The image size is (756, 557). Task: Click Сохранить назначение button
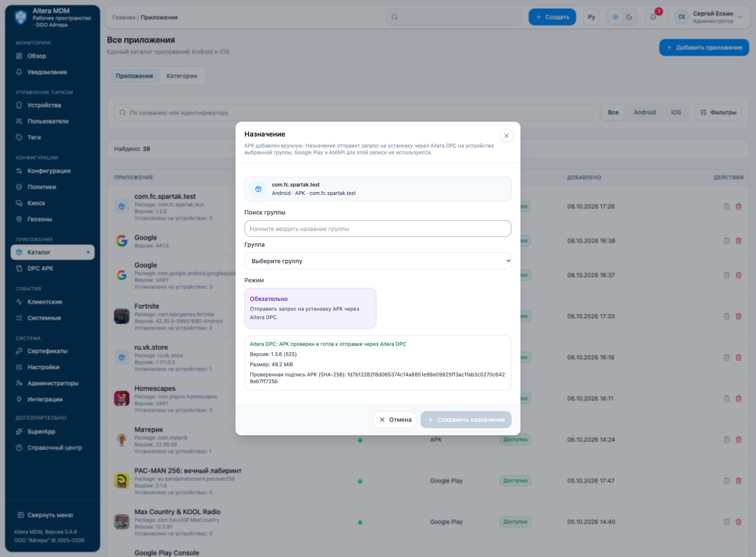466,420
